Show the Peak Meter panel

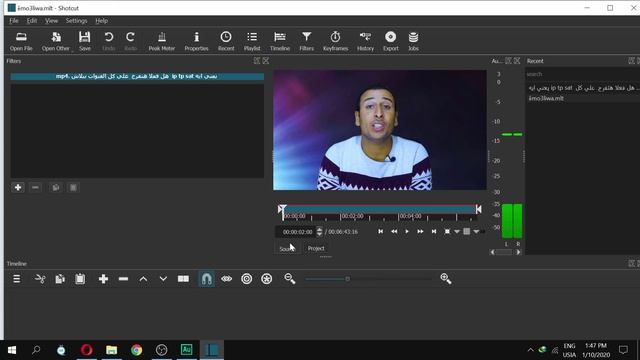click(162, 41)
